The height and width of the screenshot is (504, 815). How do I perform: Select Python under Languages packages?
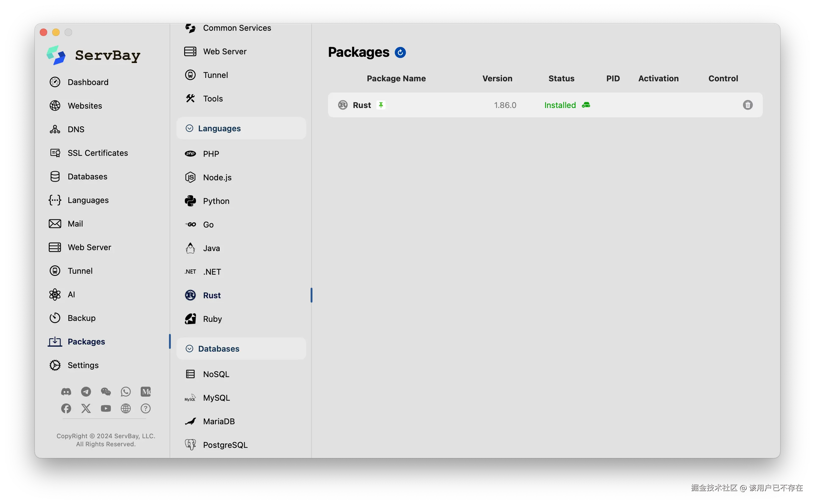click(216, 201)
